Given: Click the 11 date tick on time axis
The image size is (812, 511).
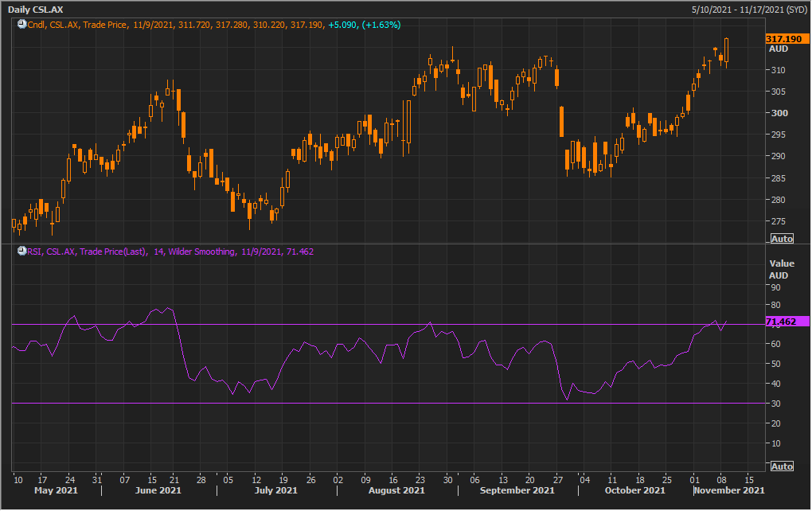Looking at the screenshot, I should point(612,480).
